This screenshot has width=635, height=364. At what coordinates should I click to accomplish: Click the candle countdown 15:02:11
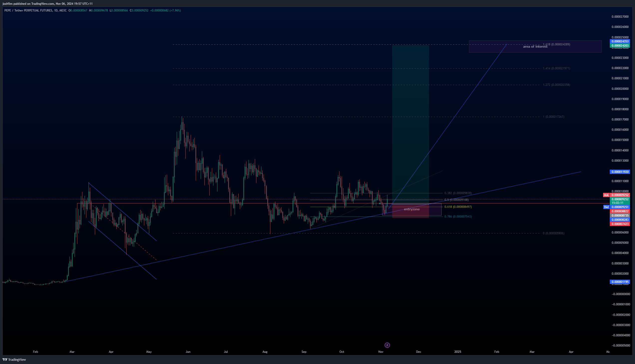point(618,203)
